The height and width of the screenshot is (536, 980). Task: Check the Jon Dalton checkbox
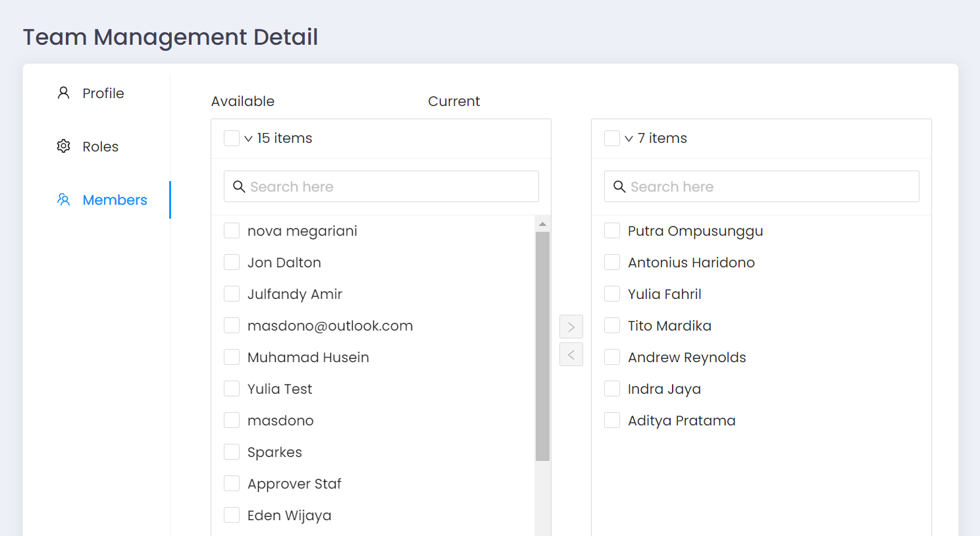tap(232, 262)
